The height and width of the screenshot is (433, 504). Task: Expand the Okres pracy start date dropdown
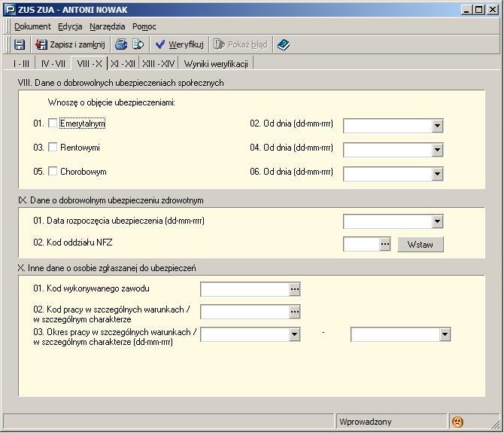pyautogui.click(x=294, y=334)
